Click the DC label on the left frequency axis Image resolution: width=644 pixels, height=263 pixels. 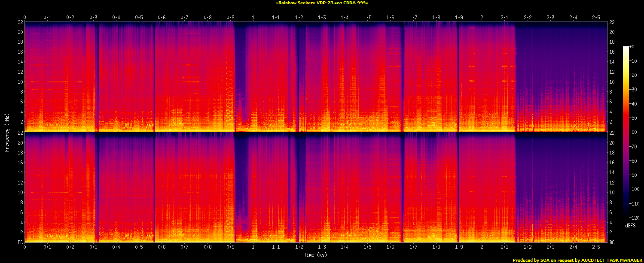point(20,242)
